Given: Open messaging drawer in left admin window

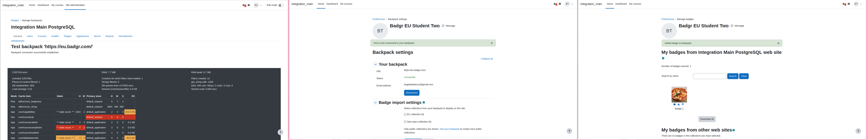Looking at the screenshot, I should (x=249, y=5).
